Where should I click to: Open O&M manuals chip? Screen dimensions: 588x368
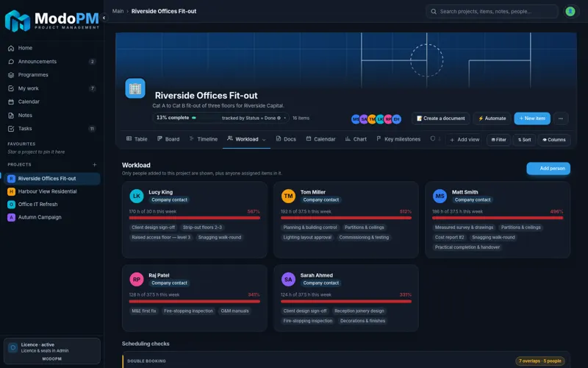point(234,311)
